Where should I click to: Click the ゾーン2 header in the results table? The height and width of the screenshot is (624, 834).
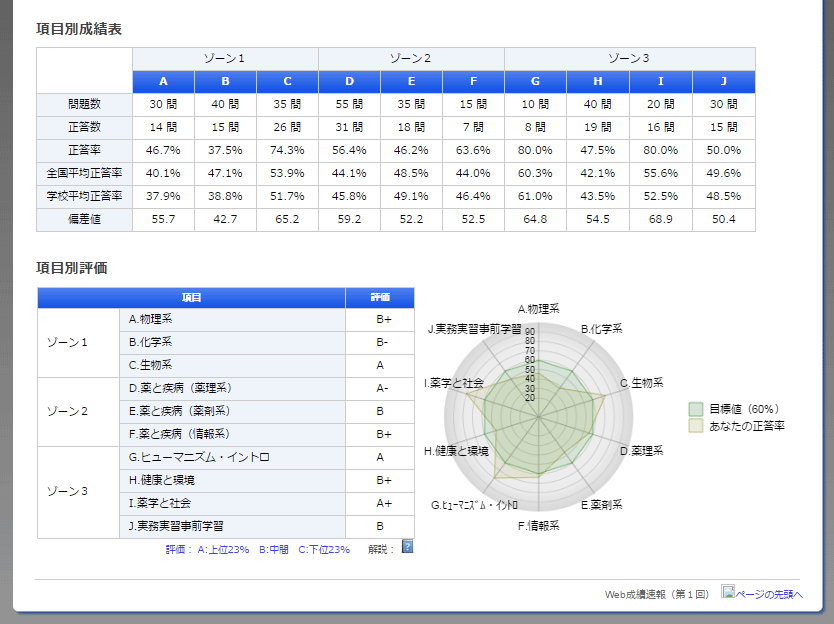[x=411, y=59]
